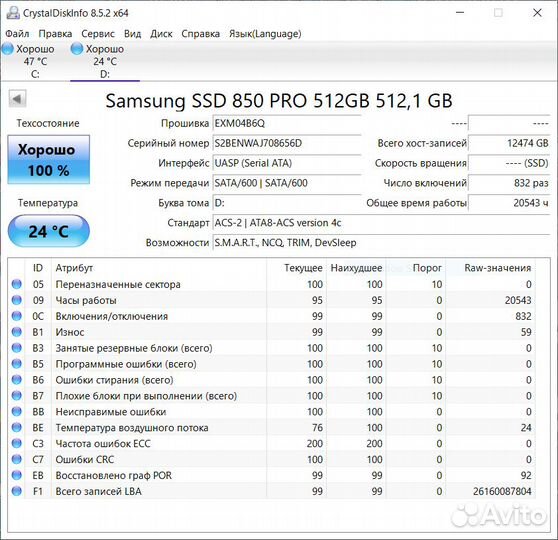558x540 pixels.
Task: Click the Атрибут column header
Action: [x=159, y=268]
